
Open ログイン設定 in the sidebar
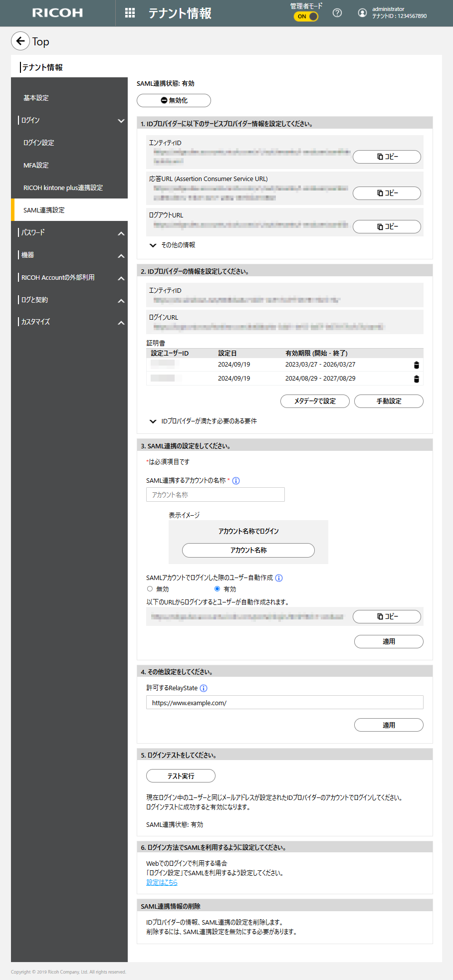(69, 143)
